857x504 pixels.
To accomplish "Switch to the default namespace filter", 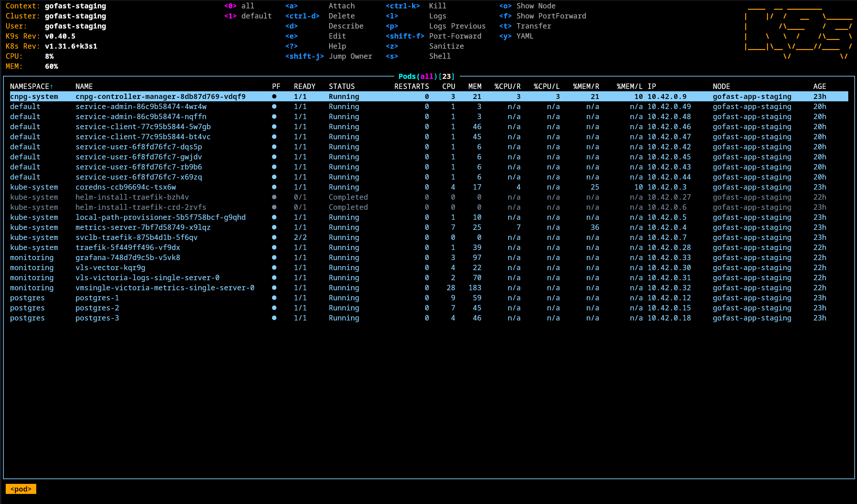I will (x=248, y=16).
